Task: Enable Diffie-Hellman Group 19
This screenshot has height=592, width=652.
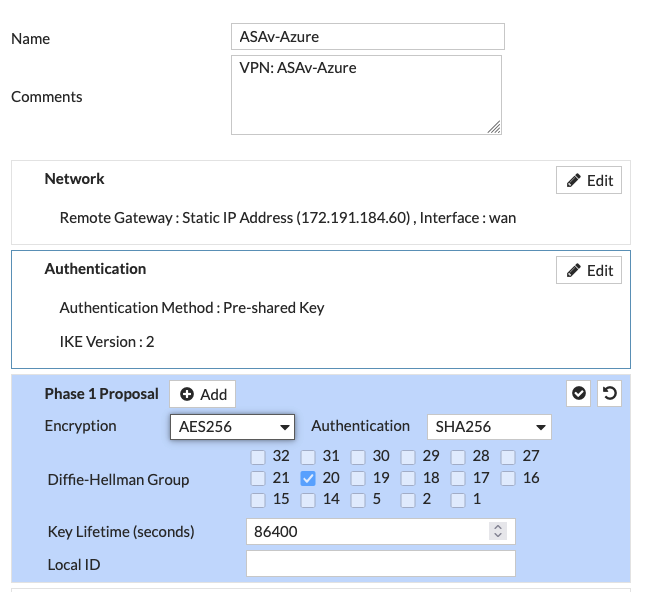Action: click(359, 478)
